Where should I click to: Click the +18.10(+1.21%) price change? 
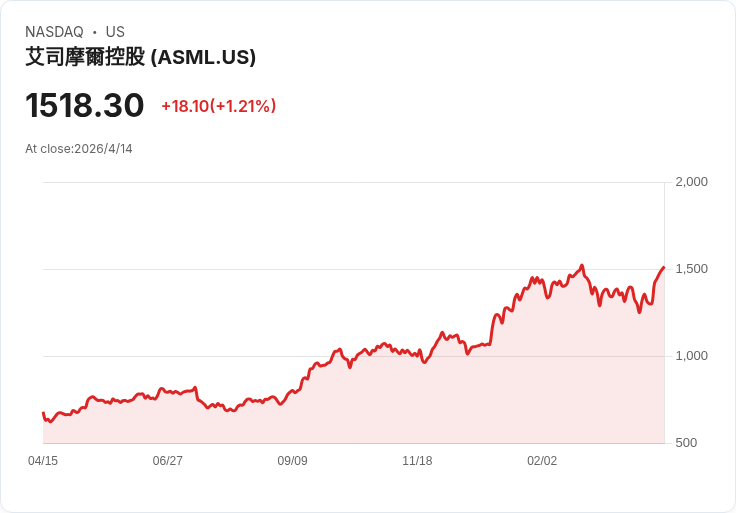[218, 106]
